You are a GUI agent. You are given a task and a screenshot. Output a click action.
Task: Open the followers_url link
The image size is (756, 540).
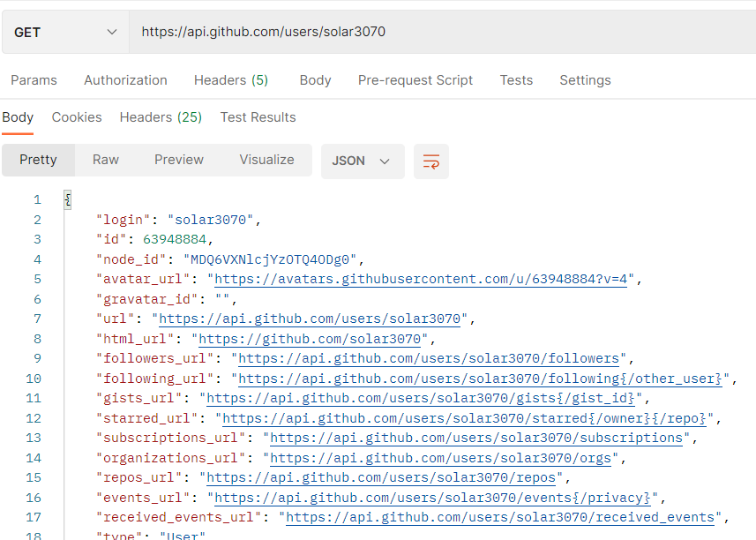click(x=429, y=358)
